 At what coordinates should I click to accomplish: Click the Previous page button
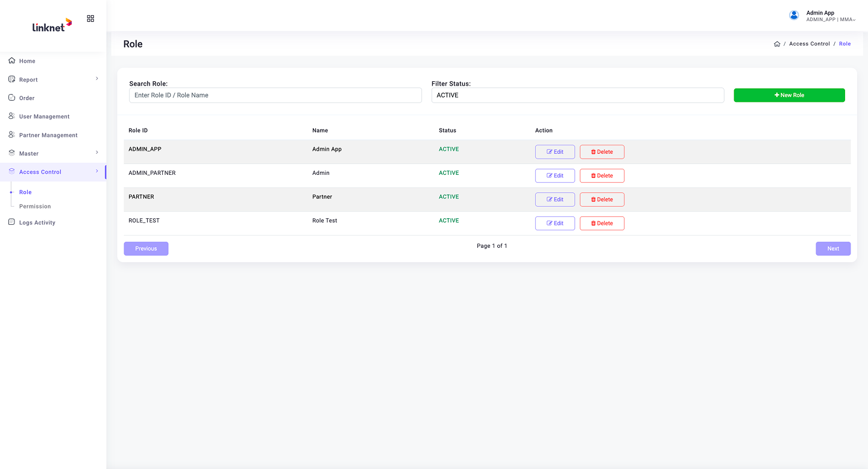pos(146,248)
